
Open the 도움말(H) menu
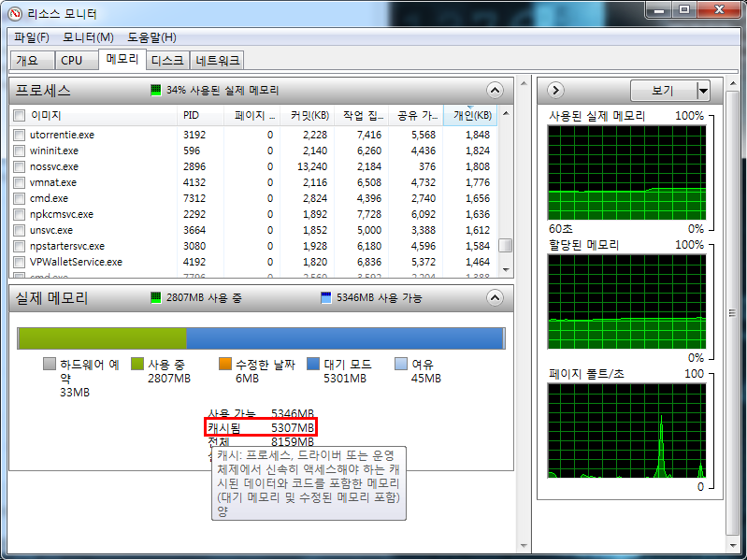(x=151, y=37)
